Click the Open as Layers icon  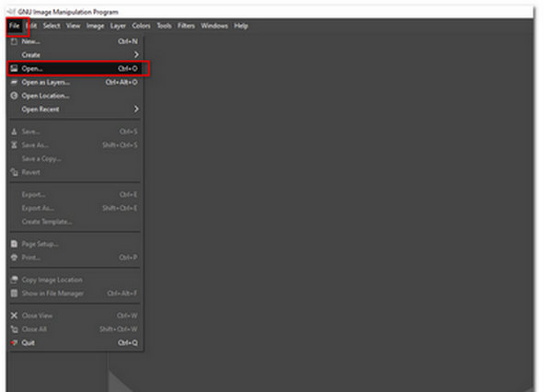point(14,82)
